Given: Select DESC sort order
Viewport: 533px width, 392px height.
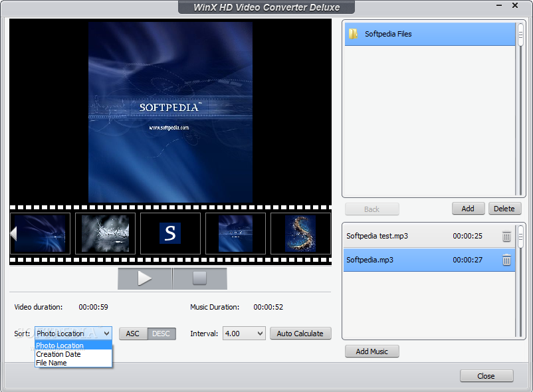Looking at the screenshot, I should click(161, 334).
